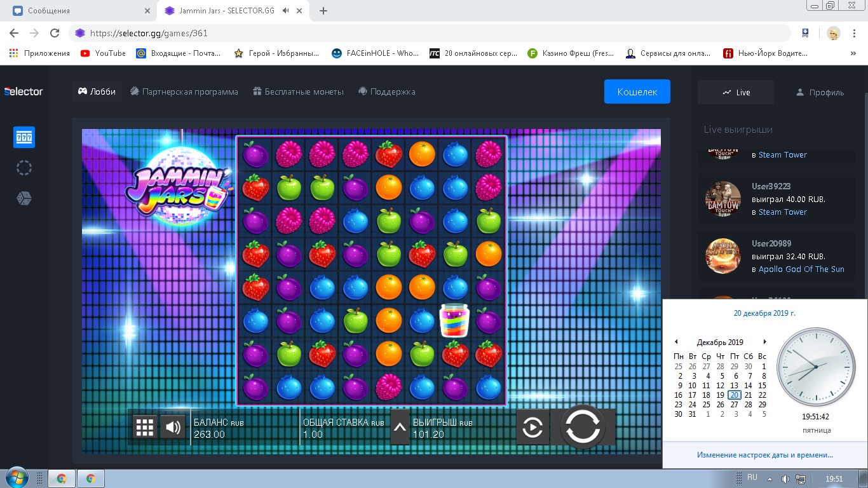This screenshot has height=488, width=868.
Task: Go to previous month in calendar
Action: 676,342
